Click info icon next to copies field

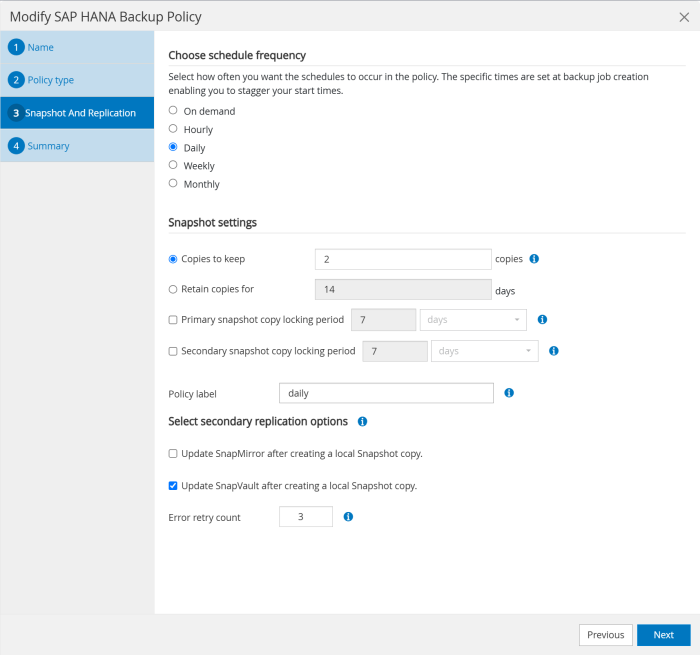[x=534, y=259]
